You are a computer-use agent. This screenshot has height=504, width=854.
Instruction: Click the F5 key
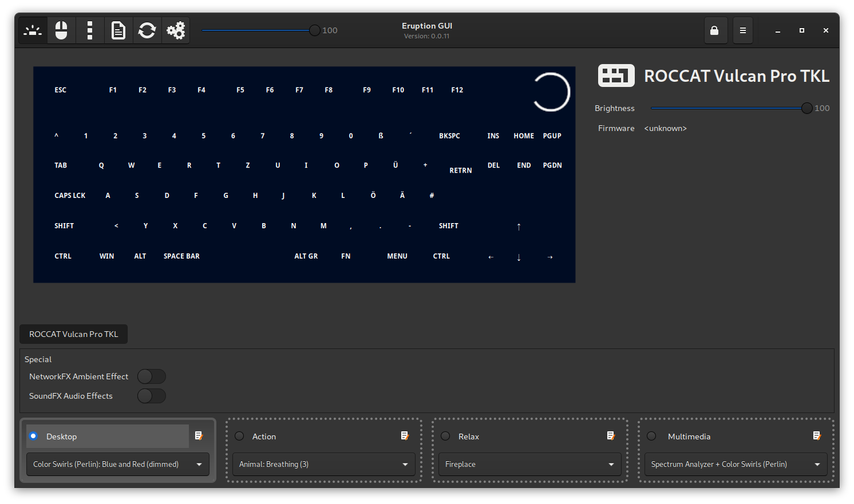coord(240,90)
